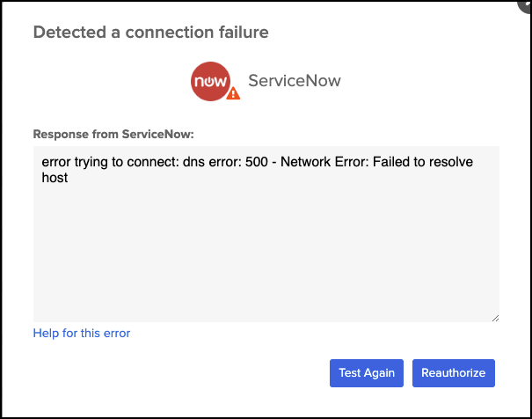This screenshot has width=532, height=419.
Task: Open the "Help for this error" link
Action: (82, 333)
